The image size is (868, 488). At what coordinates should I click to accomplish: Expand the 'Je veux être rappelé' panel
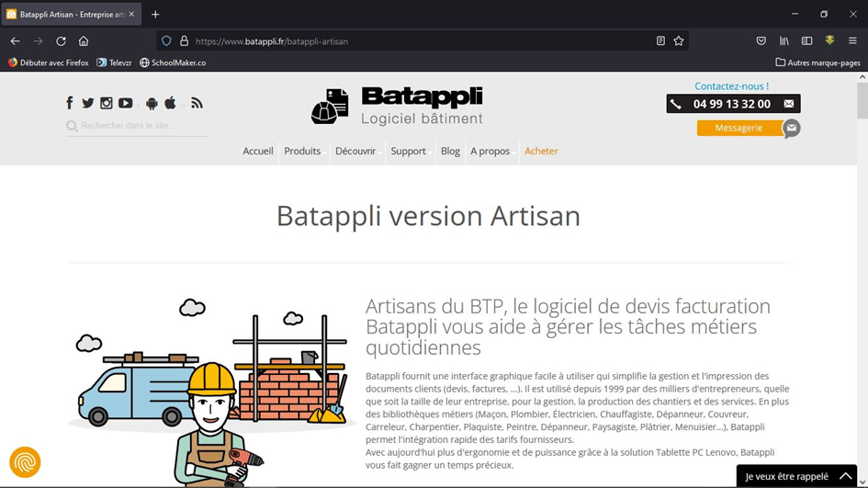click(796, 476)
